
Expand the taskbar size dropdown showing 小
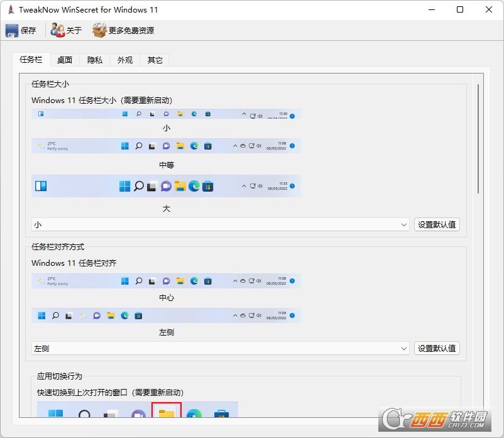click(220, 224)
